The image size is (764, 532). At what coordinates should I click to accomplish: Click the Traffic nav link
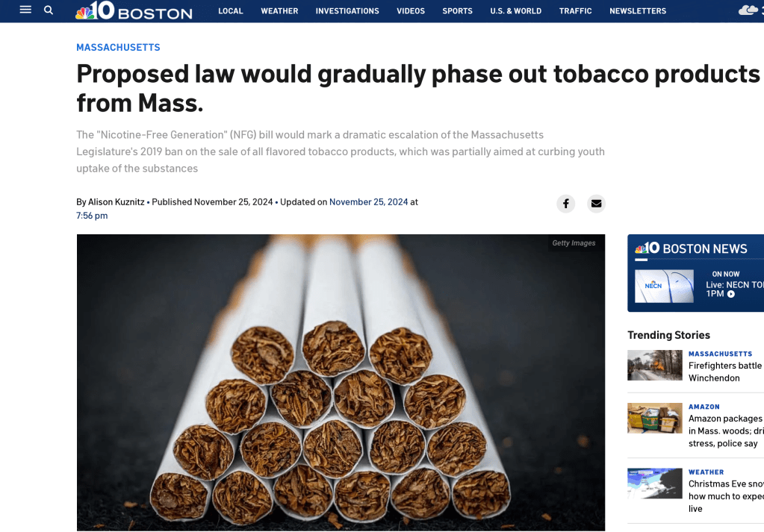575,11
